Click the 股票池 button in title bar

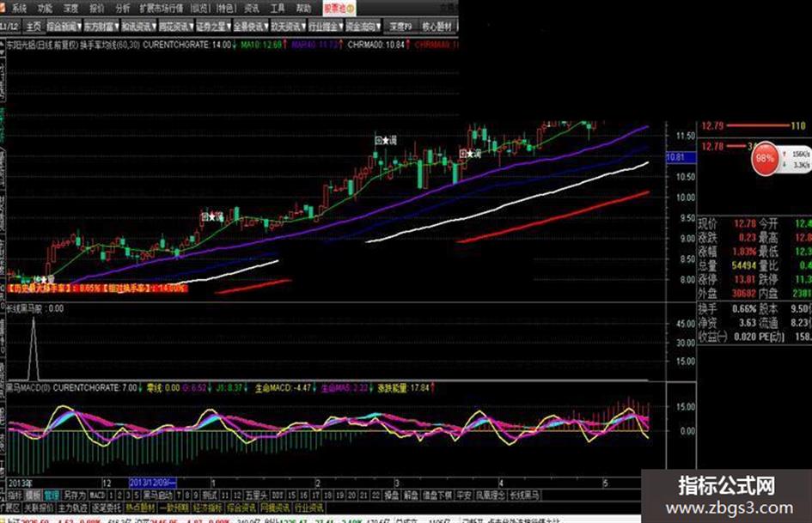(x=339, y=9)
